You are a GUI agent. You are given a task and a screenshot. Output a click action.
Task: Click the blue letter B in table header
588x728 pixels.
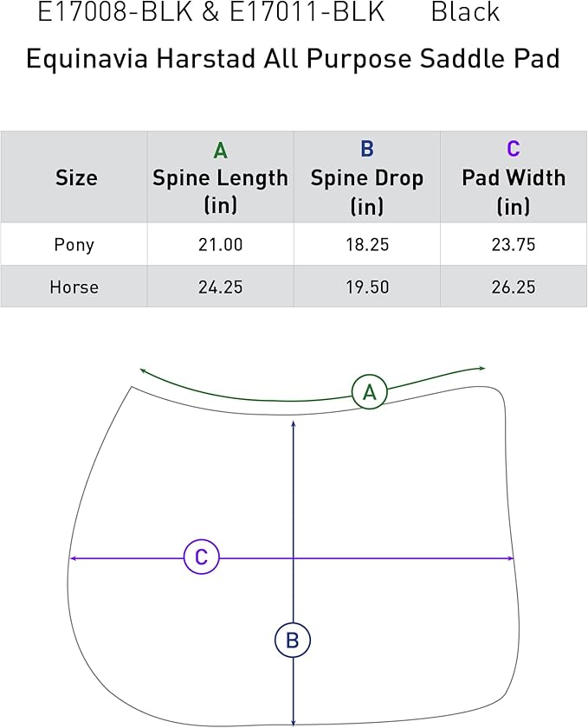pos(366,149)
